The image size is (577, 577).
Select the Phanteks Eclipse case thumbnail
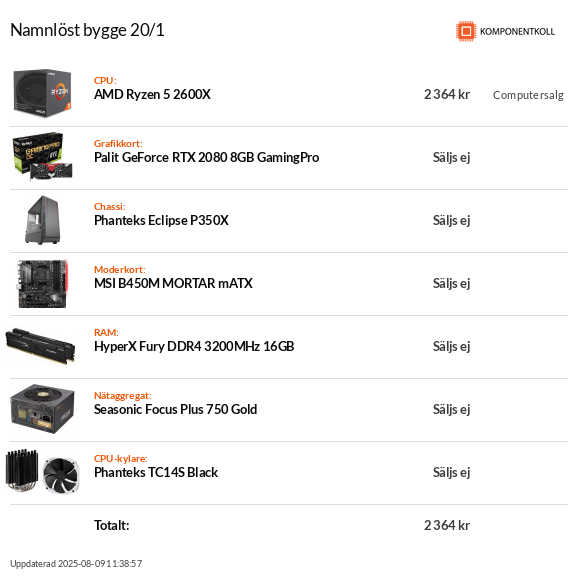pyautogui.click(x=42, y=220)
